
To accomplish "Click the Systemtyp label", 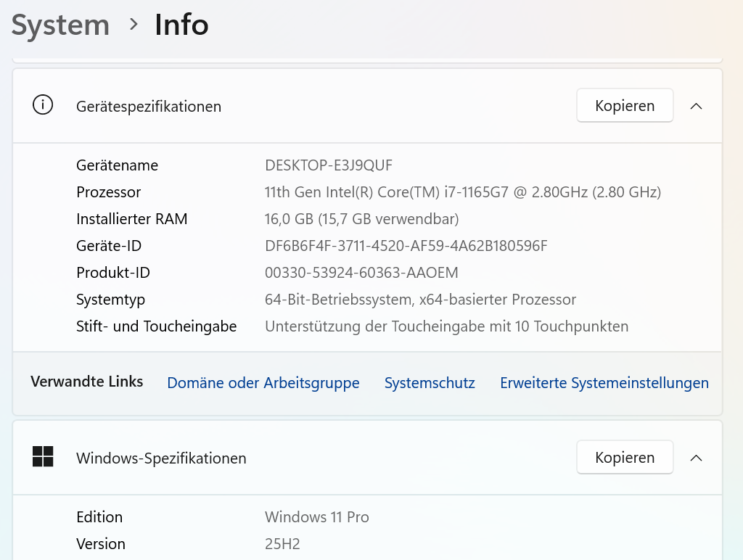I will (x=110, y=300).
